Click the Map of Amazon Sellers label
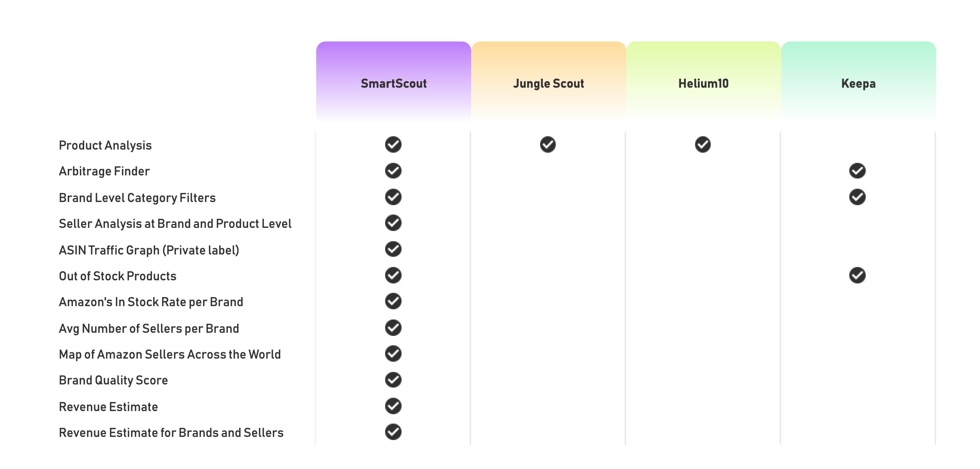The width and height of the screenshot is (980, 469). click(x=169, y=354)
